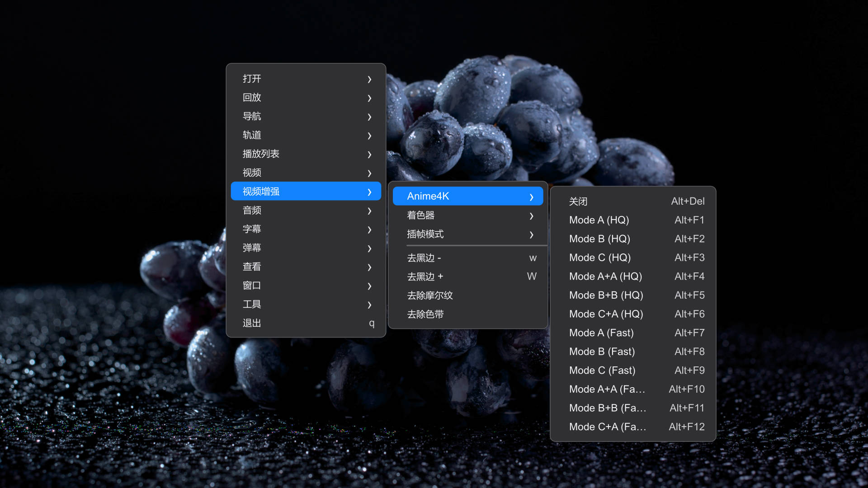This screenshot has width=868, height=488.
Task: Apply the 去除摩尔纹 filter
Action: (x=468, y=296)
